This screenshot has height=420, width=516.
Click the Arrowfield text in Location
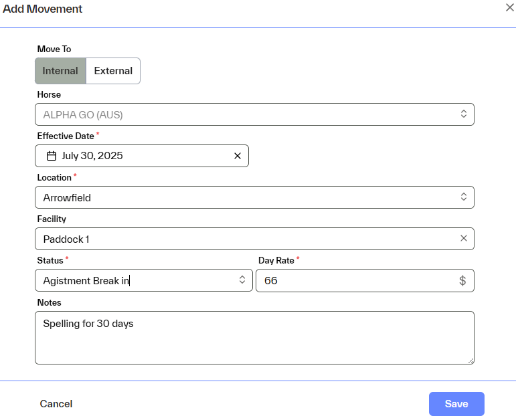[x=67, y=197]
